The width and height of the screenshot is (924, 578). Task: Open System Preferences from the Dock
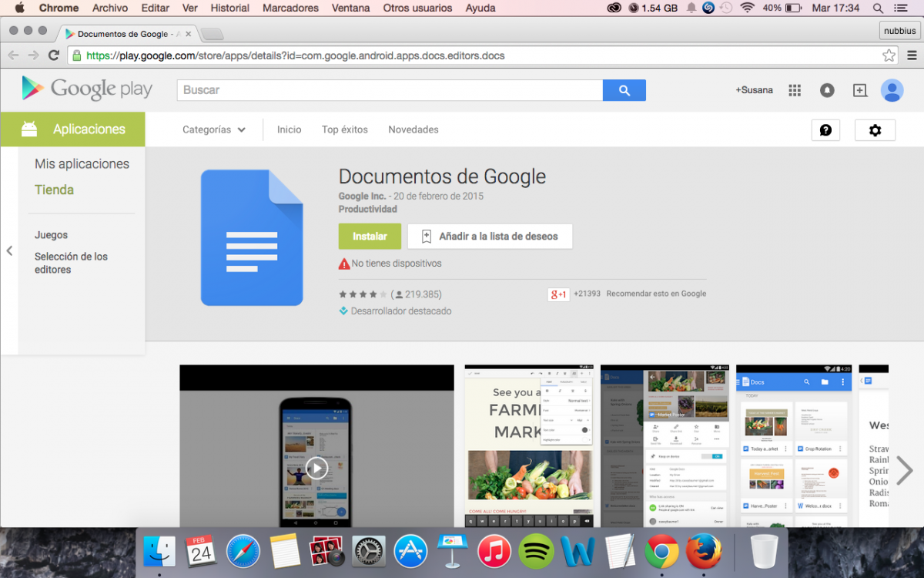click(x=369, y=552)
